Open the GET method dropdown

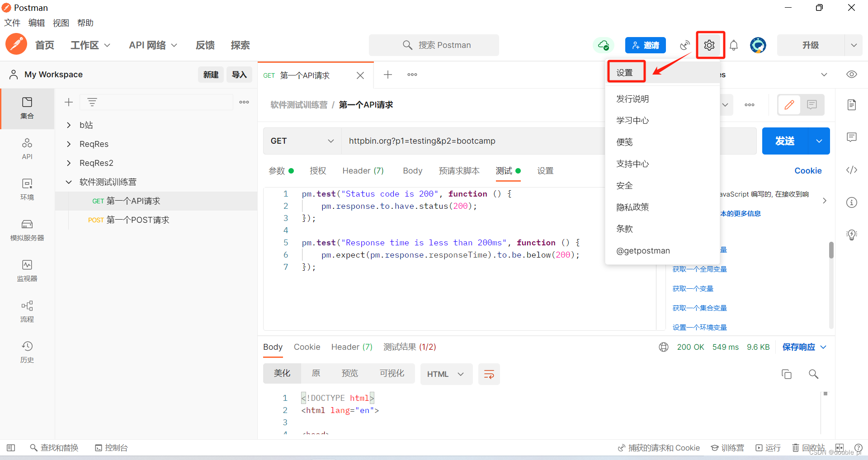[302, 141]
